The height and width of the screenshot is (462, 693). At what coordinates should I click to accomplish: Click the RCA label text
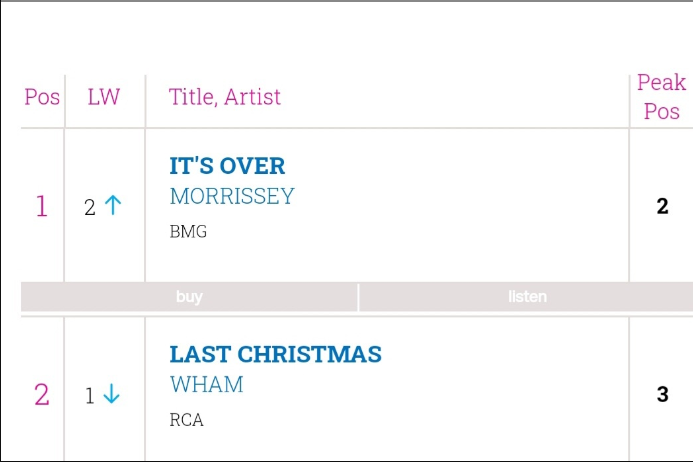click(186, 420)
